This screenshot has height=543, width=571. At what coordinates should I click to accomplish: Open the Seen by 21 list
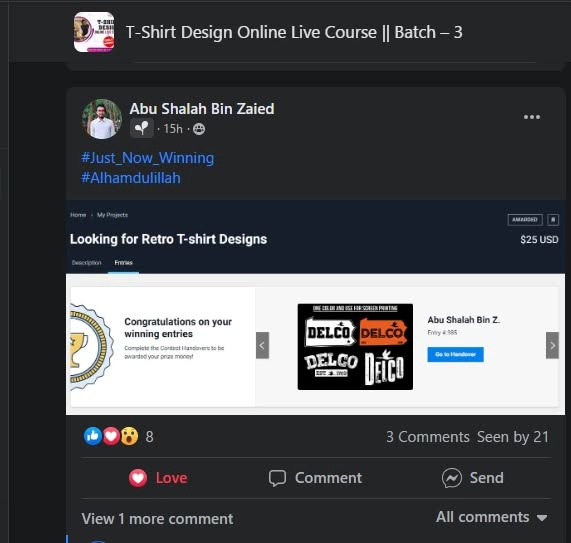(x=513, y=437)
